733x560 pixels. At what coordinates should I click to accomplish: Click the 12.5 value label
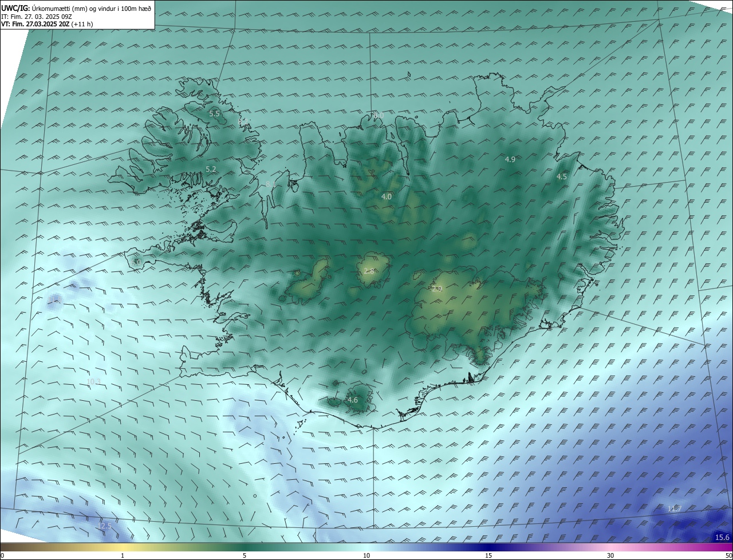pos(104,526)
